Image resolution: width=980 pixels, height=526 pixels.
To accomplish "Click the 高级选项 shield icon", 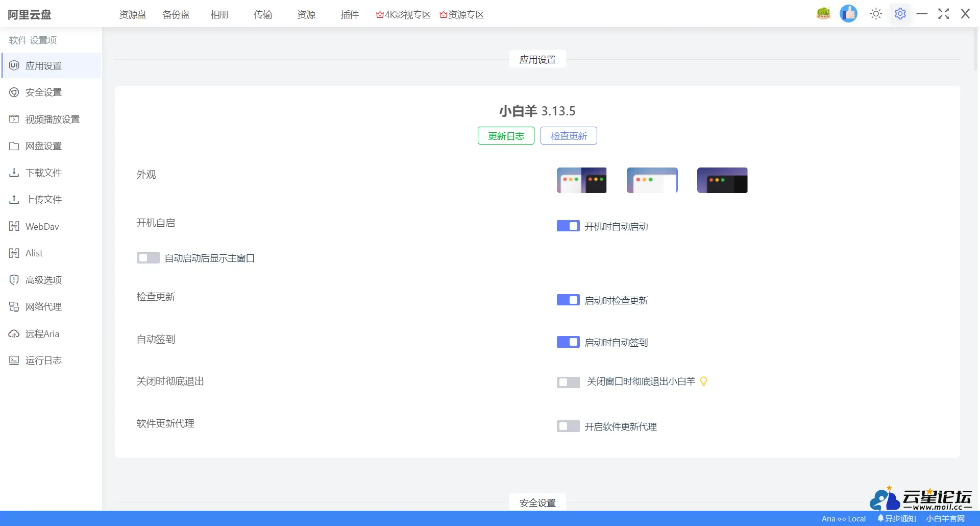I will tap(14, 280).
